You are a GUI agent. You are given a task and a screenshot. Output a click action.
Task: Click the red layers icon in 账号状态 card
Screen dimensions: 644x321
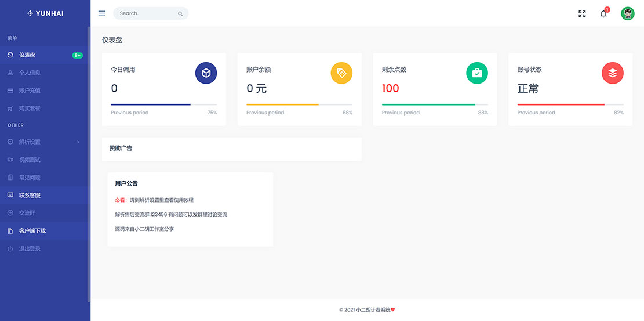613,73
